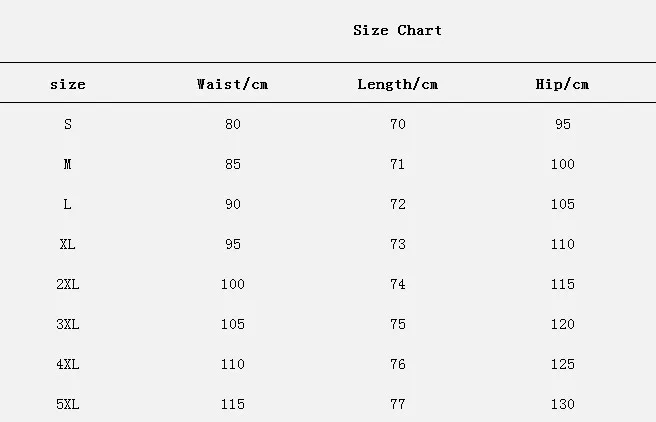Image resolution: width=656 pixels, height=422 pixels.
Task: Click waist value 80 for size S
Action: (x=233, y=124)
